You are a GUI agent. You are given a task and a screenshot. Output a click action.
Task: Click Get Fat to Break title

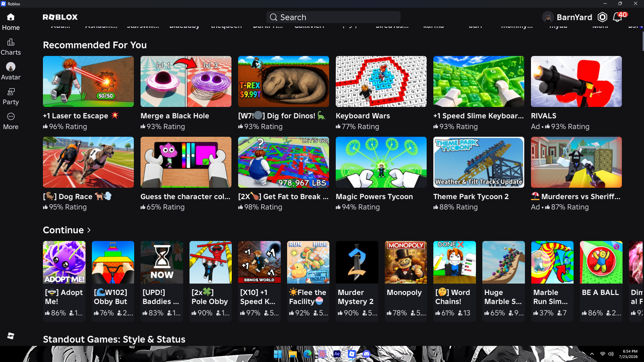click(x=283, y=197)
